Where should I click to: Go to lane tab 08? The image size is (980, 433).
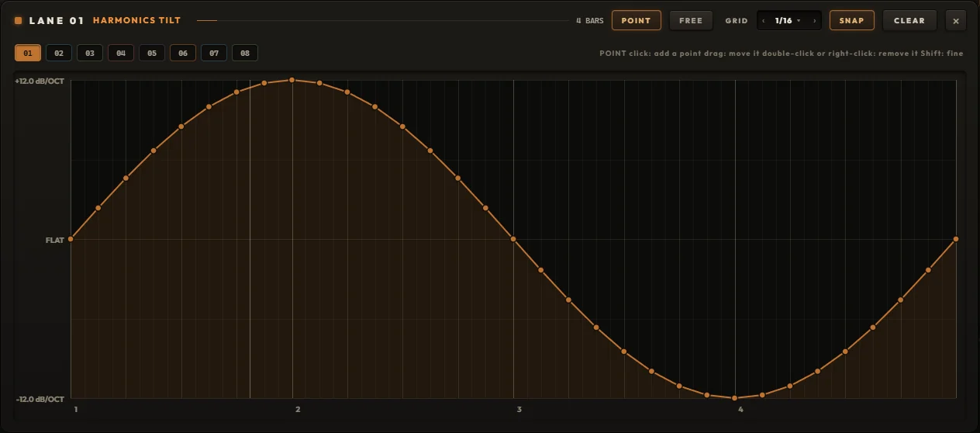pos(245,53)
